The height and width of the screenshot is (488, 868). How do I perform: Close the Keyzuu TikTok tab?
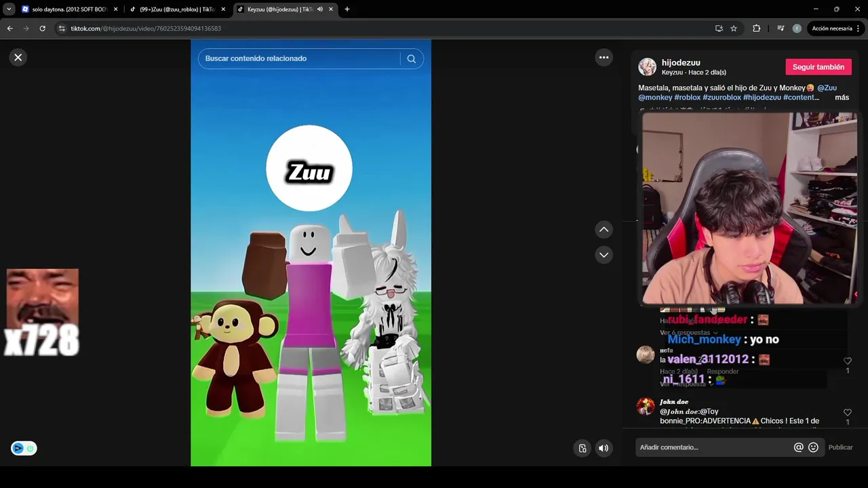[331, 9]
